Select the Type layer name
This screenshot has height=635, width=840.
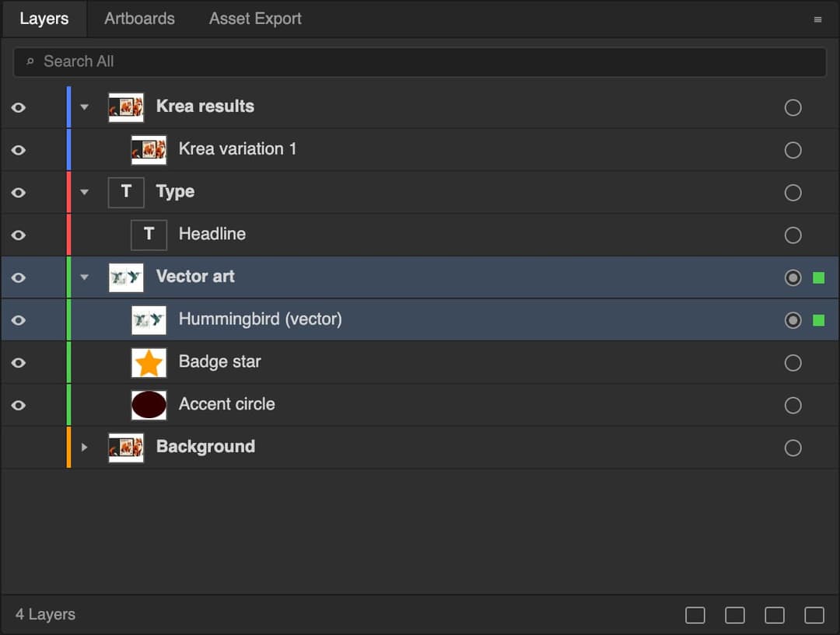point(175,192)
